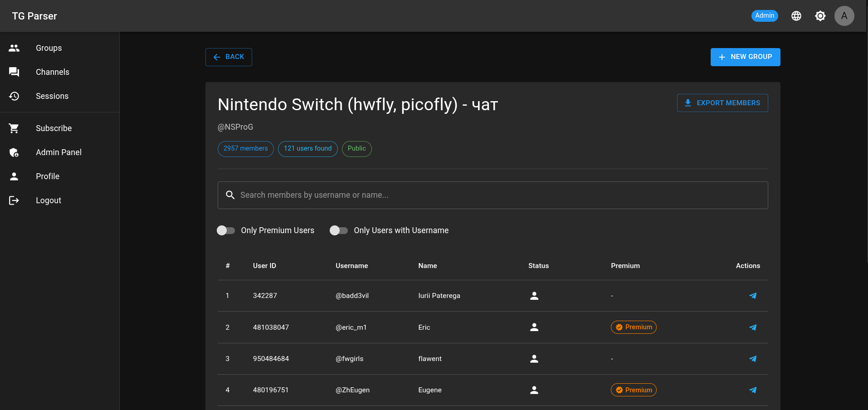Open the user avatar menu

pyautogui.click(x=844, y=16)
